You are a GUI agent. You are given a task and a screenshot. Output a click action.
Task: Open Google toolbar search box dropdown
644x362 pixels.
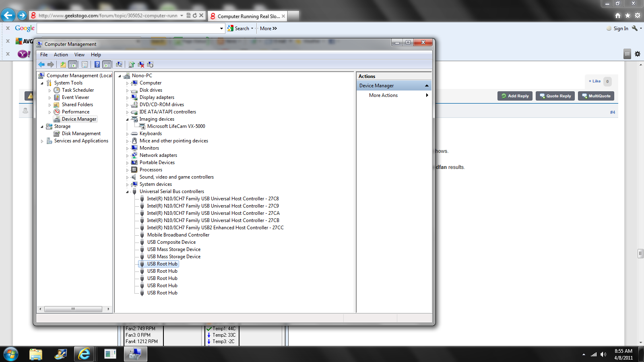[x=221, y=29]
